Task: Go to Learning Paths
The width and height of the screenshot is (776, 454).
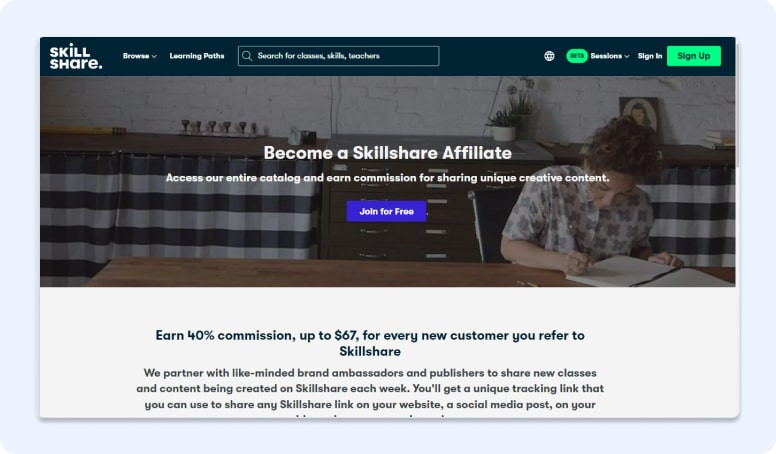Action: pos(197,56)
